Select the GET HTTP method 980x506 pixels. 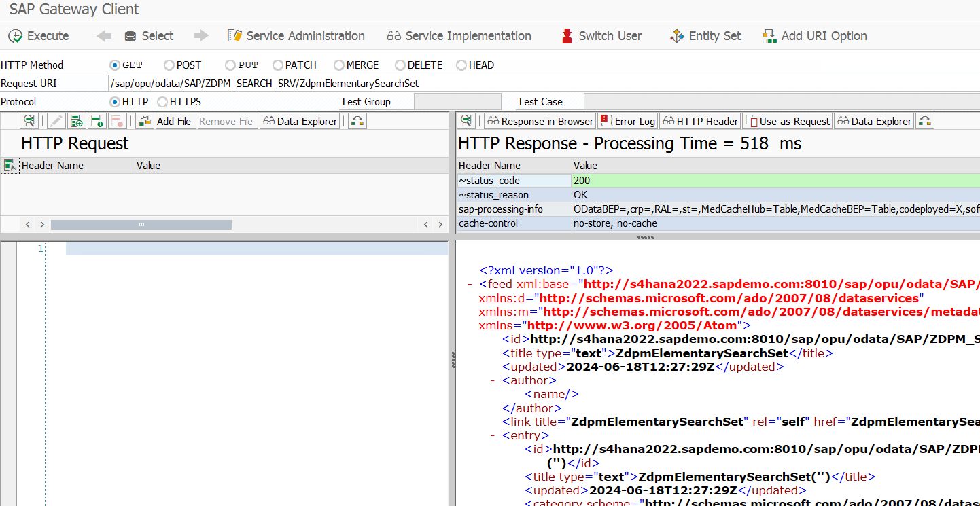coord(115,65)
